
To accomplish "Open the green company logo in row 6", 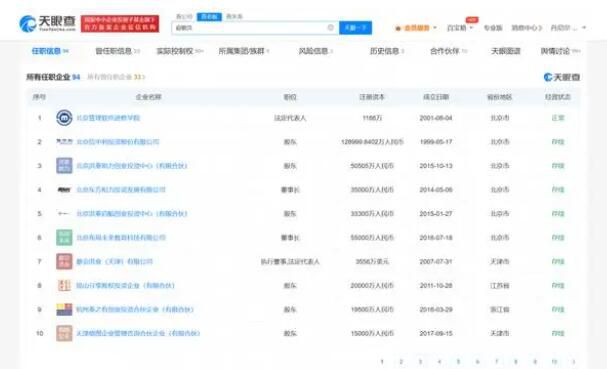I will click(x=64, y=238).
